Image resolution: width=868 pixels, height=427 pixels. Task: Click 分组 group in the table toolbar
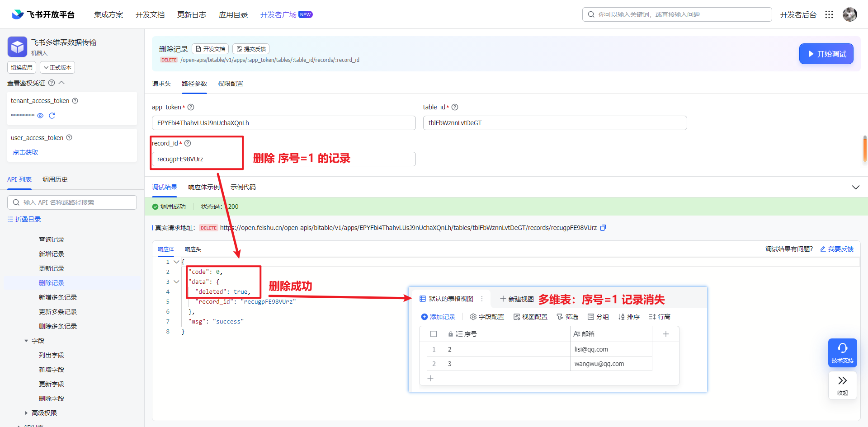pyautogui.click(x=598, y=317)
